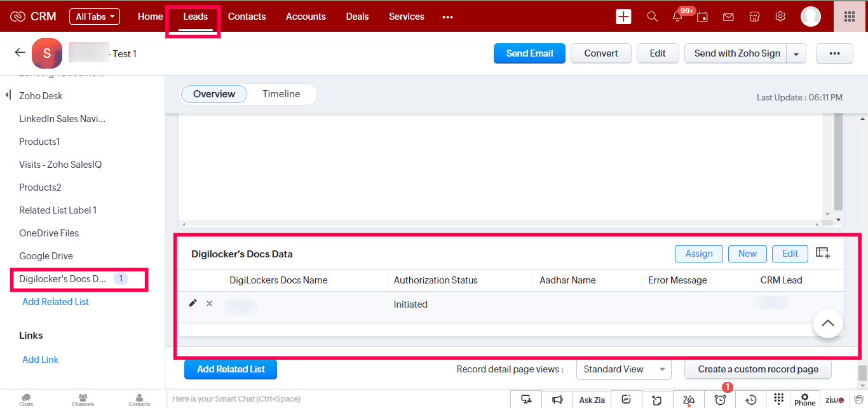The width and height of the screenshot is (868, 408).
Task: Open the All Tabs dropdown
Action: pos(95,17)
